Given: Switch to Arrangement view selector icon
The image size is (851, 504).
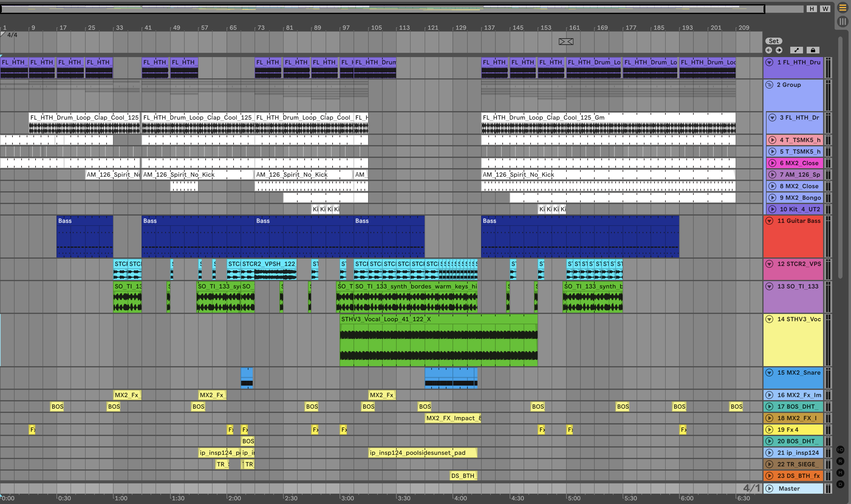Looking at the screenshot, I should coord(842,8).
